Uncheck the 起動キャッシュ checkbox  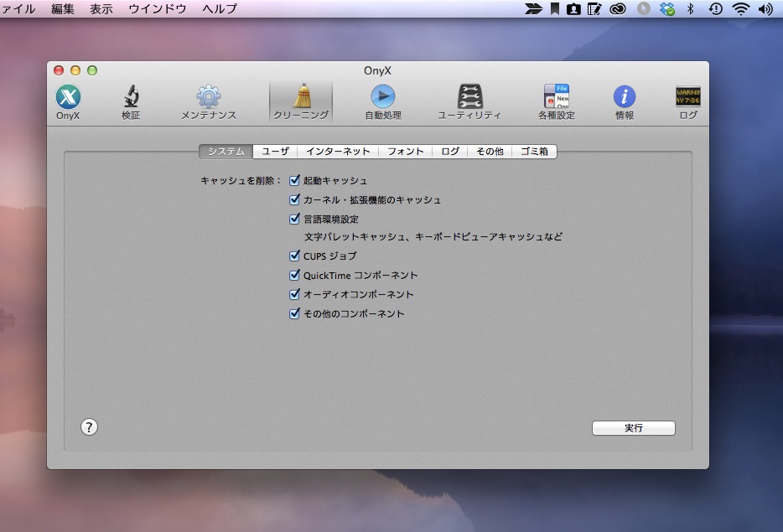(x=294, y=180)
